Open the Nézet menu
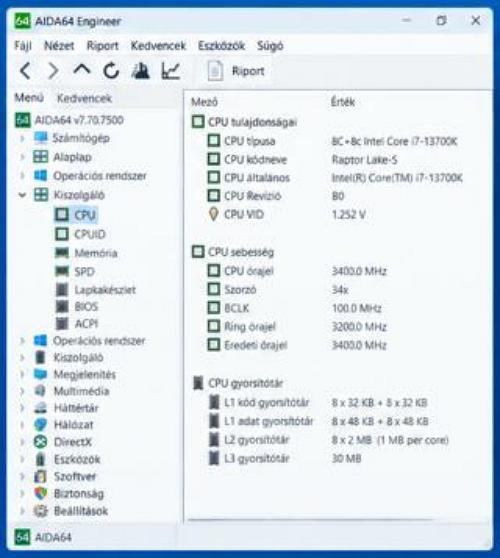Viewport: 500px width, 558px height. click(59, 46)
